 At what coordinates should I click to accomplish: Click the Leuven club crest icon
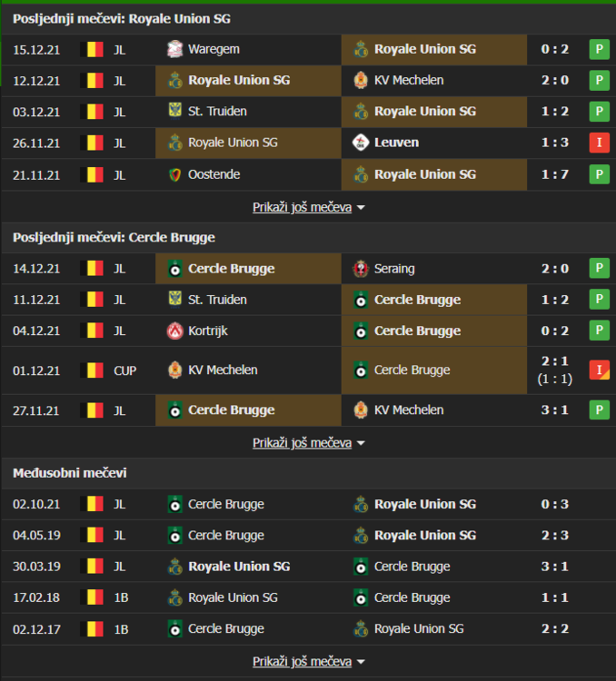click(361, 143)
